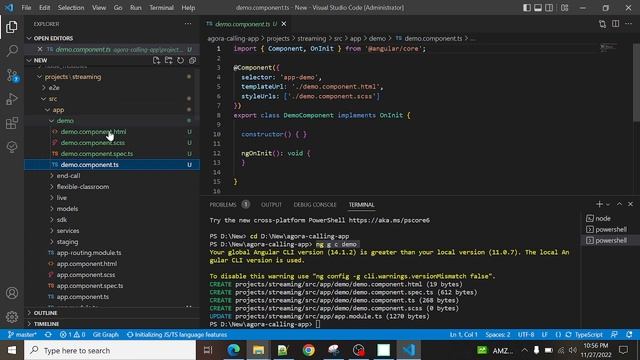Image resolution: width=640 pixels, height=360 pixels.
Task: Open notifications bell in status bar
Action: tap(629, 335)
